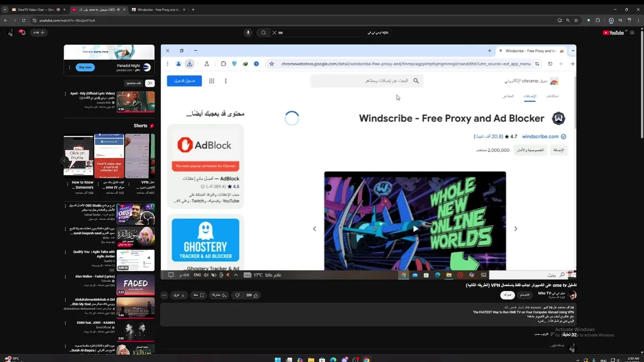644x362 pixels.
Task: Open a new browser tab with plus
Action: click(x=193, y=10)
